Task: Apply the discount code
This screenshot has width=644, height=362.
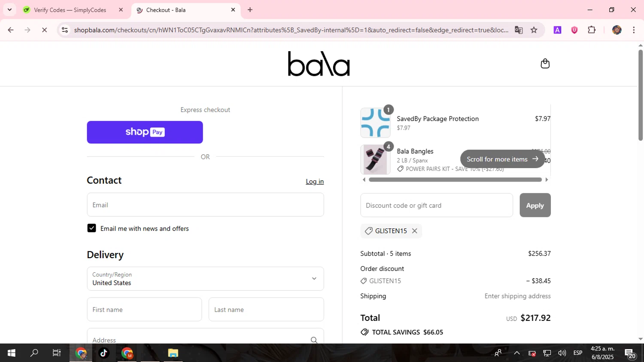Action: [535, 205]
